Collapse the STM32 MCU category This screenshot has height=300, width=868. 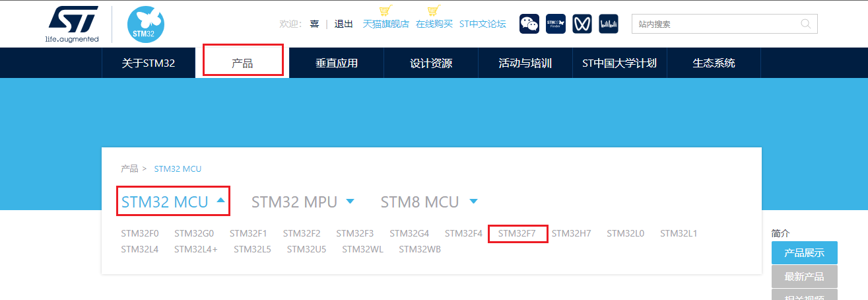point(174,202)
